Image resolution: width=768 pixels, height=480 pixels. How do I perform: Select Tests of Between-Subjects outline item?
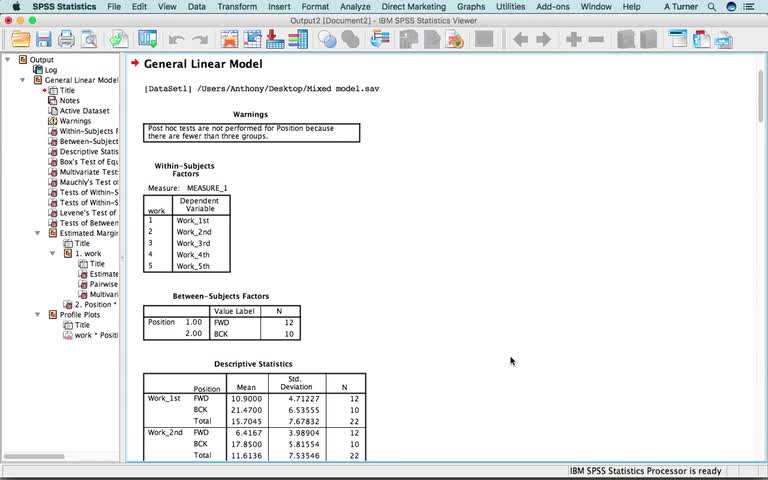tap(89, 223)
